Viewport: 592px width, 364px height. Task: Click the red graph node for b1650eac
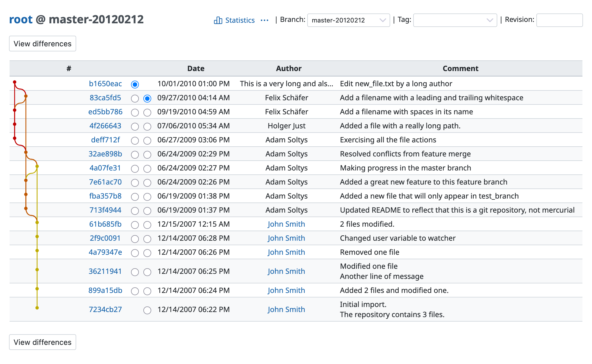point(15,82)
